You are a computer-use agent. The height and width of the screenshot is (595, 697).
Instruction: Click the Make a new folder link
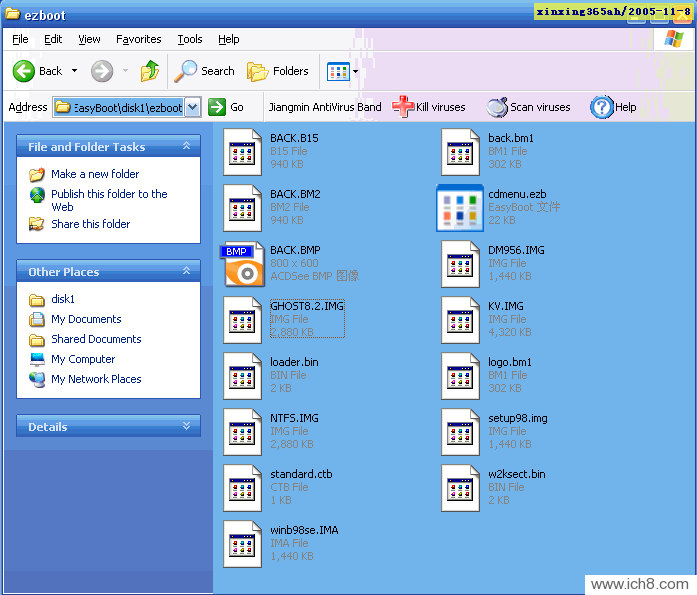[x=95, y=174]
